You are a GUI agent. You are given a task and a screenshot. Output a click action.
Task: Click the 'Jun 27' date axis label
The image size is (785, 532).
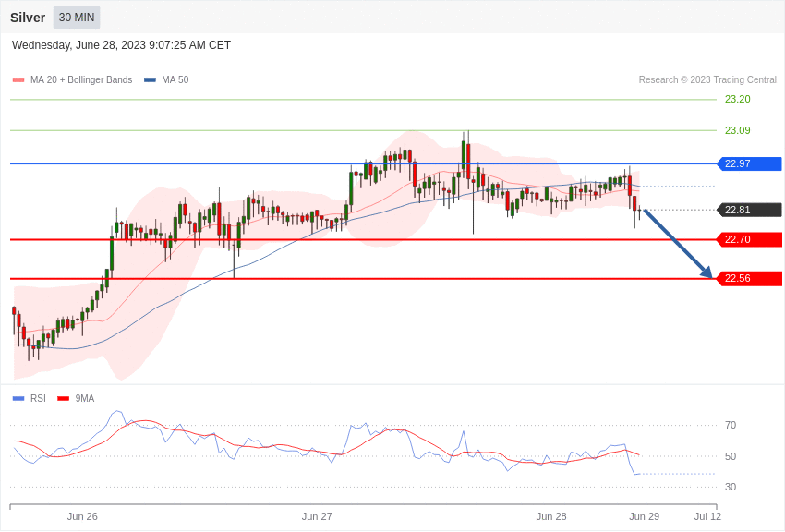pyautogui.click(x=317, y=516)
